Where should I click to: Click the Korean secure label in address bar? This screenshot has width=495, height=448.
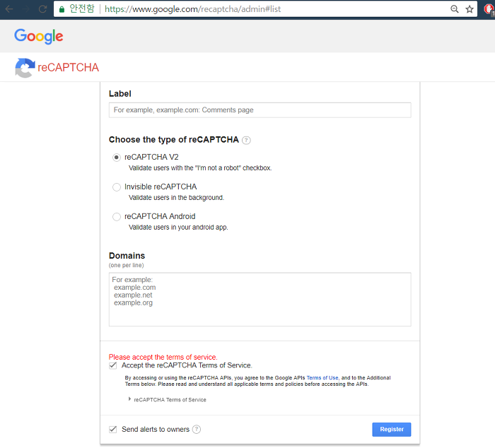82,9
